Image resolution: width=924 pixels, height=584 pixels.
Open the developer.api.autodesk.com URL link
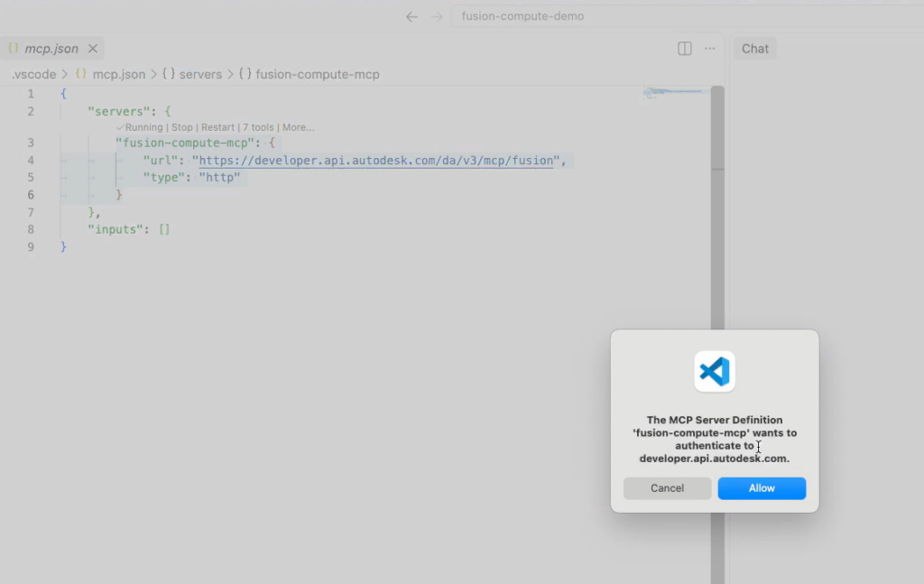[x=376, y=161]
